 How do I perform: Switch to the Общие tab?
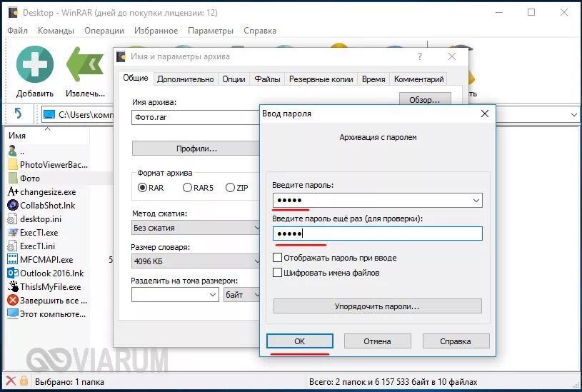coord(136,78)
